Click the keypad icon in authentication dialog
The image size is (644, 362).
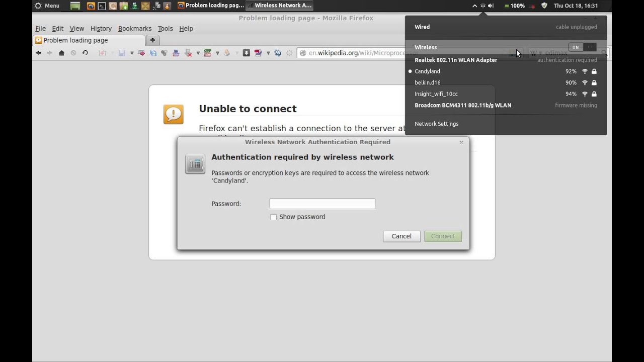195,164
